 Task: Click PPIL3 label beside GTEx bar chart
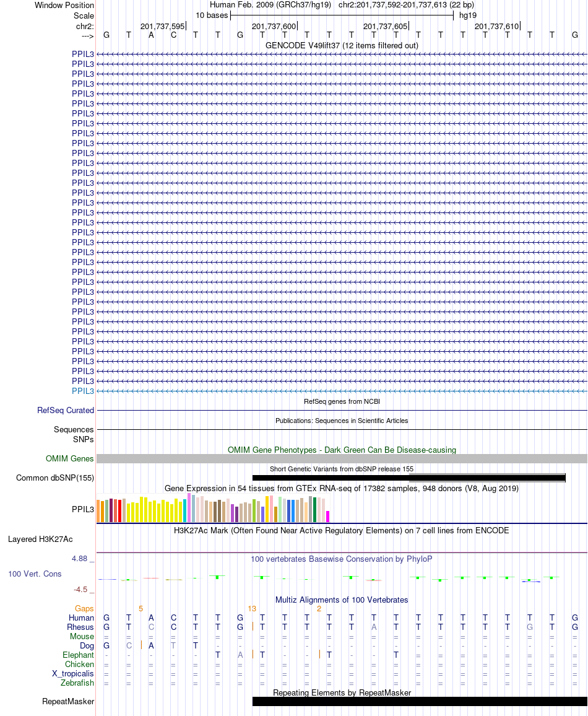82,509
